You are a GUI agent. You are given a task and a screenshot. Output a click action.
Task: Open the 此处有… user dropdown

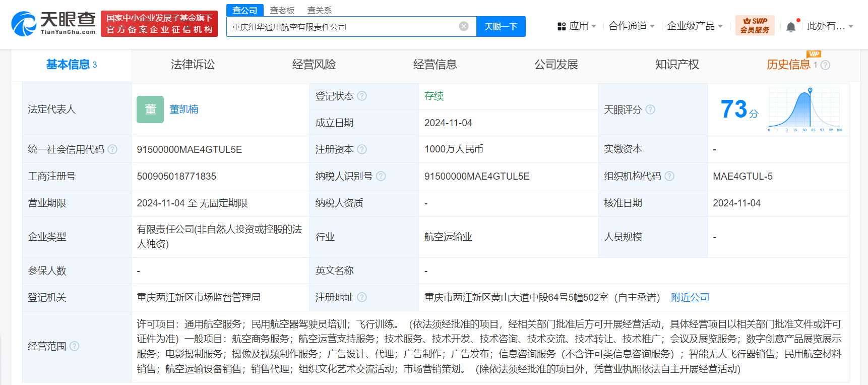(830, 26)
